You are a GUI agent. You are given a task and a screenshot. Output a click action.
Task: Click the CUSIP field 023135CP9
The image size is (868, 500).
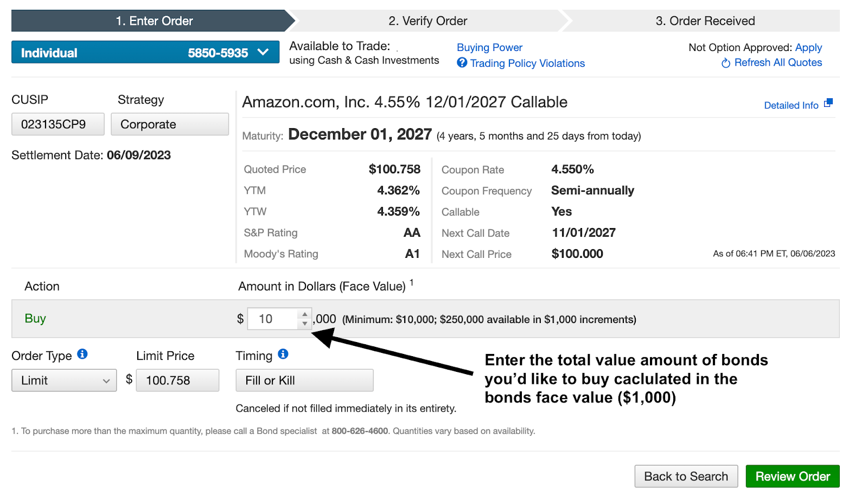point(58,124)
